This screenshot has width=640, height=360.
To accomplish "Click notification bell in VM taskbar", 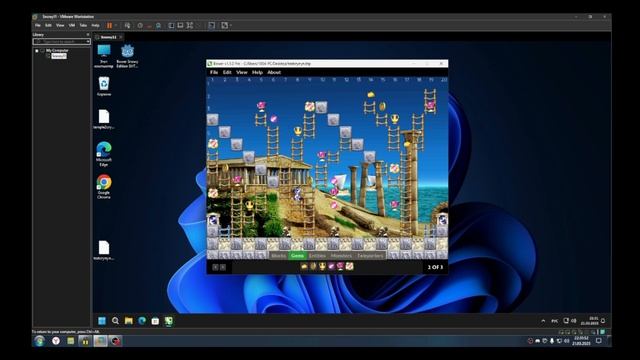I will click(603, 321).
